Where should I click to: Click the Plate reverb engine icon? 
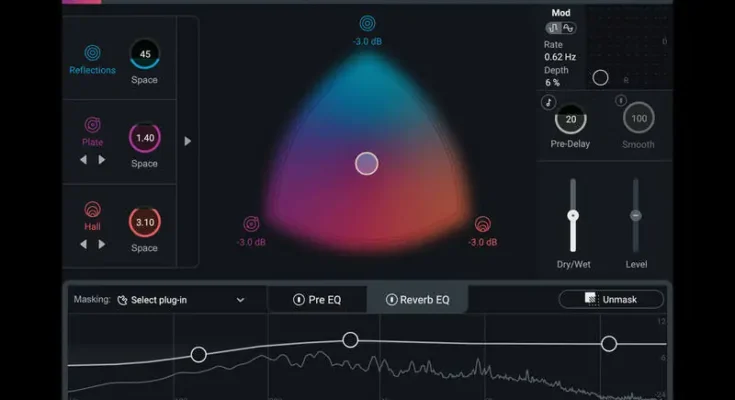(x=92, y=125)
